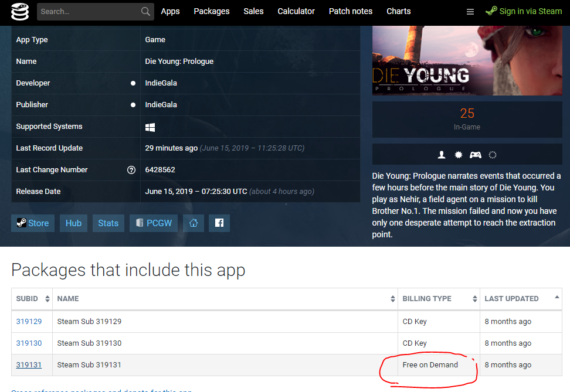Click the achievements starburst icon
The width and height of the screenshot is (570, 392).
click(x=459, y=155)
